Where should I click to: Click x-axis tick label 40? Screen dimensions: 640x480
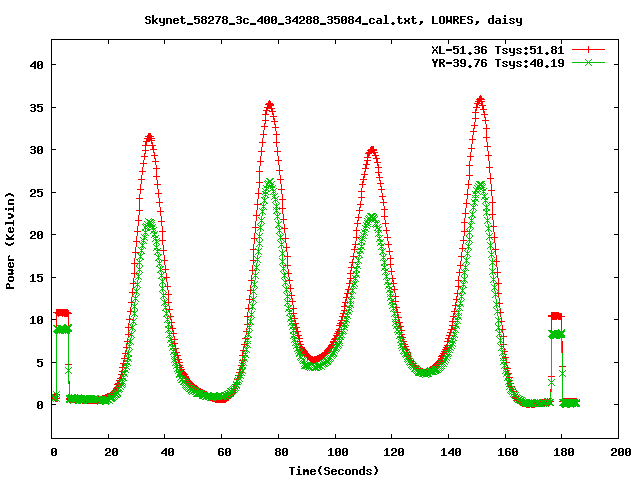tap(167, 452)
